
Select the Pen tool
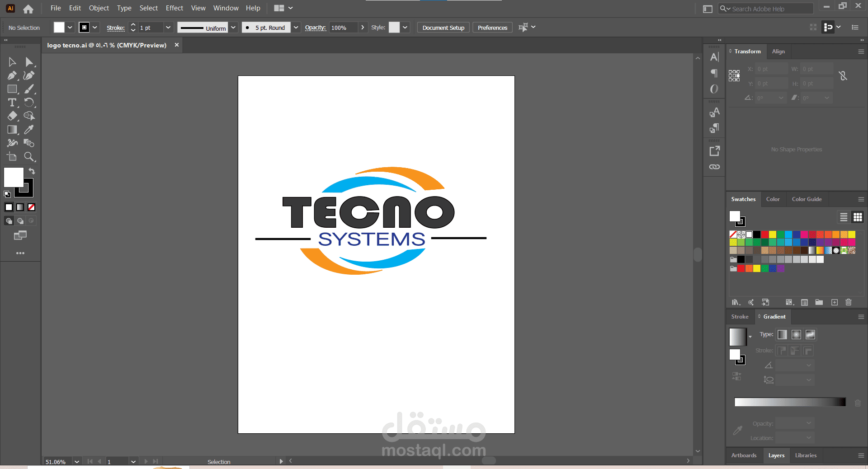click(12, 75)
